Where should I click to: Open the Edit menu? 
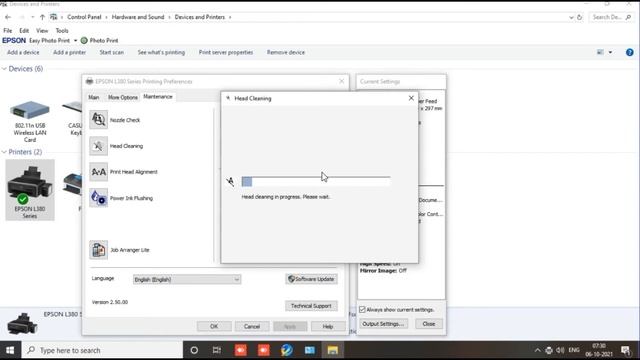click(x=24, y=31)
